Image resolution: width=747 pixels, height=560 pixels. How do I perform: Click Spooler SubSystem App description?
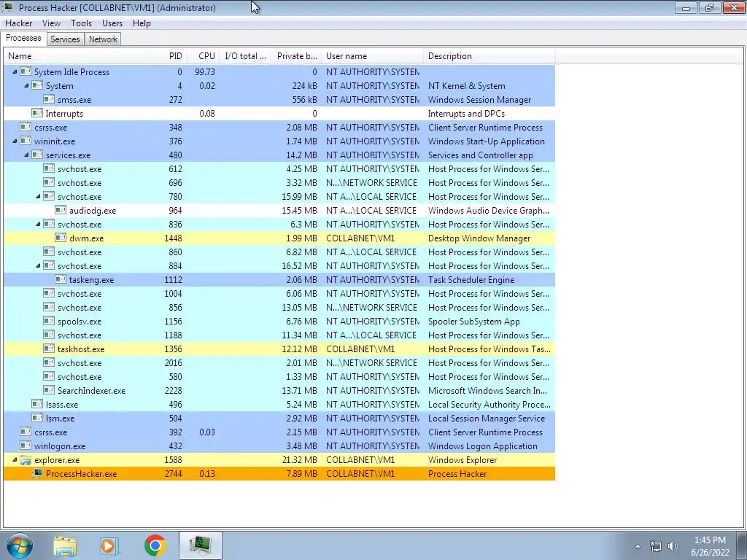tap(473, 322)
